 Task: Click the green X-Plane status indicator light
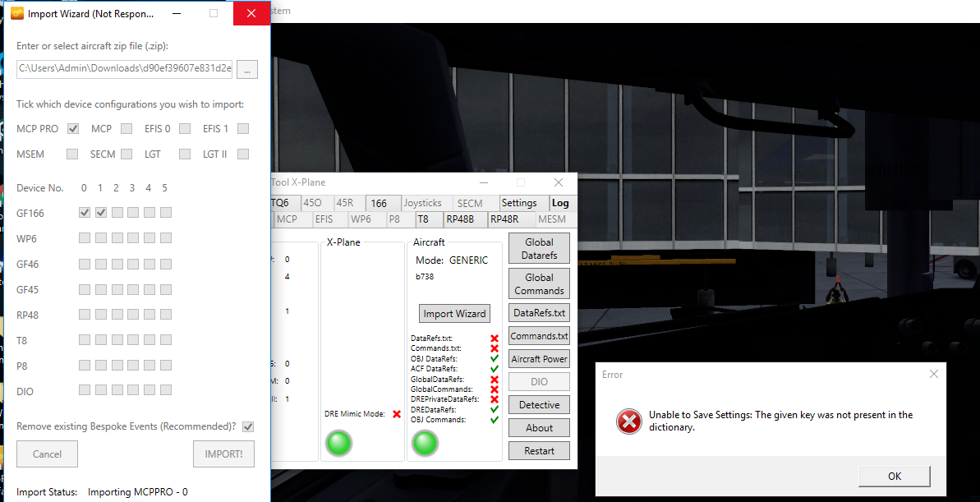[338, 443]
